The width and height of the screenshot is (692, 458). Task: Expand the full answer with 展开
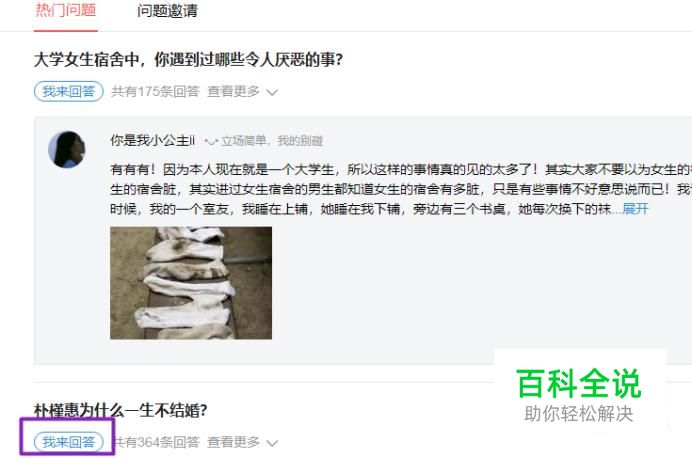pos(636,209)
